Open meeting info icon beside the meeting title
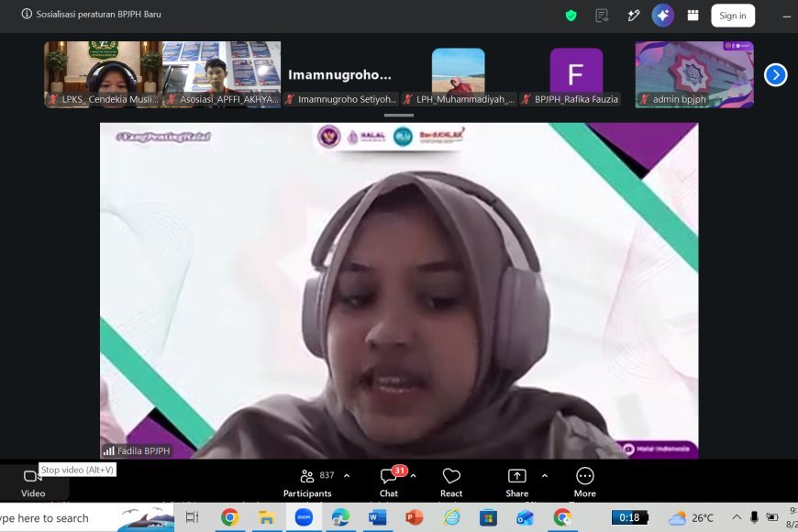 tap(27, 14)
